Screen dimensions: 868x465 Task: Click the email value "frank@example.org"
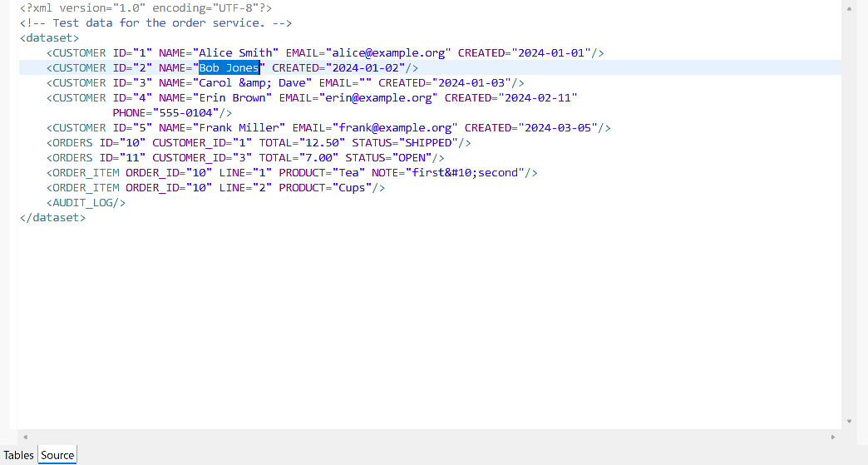coord(395,127)
